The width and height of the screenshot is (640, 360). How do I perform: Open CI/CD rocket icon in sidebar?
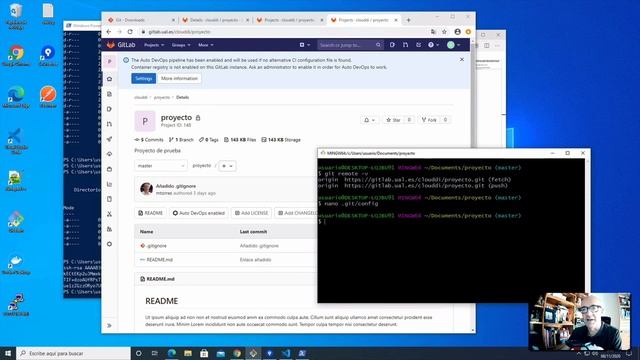point(109,139)
